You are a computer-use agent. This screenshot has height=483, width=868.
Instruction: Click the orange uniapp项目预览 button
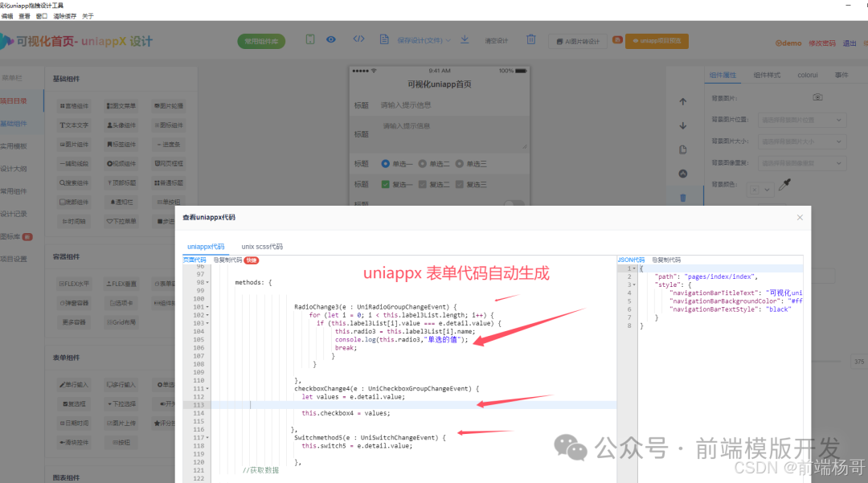click(x=657, y=41)
